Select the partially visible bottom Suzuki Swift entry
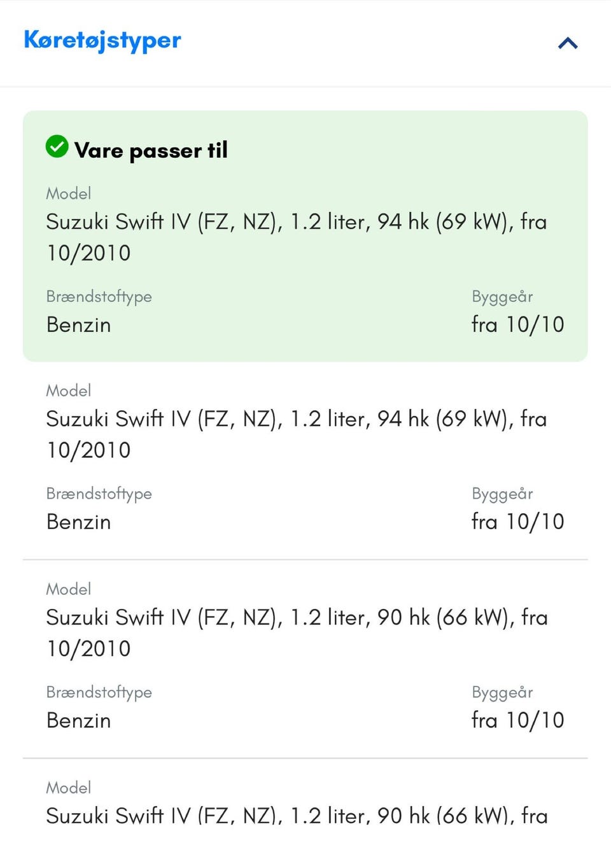The image size is (611, 868). pos(296,816)
